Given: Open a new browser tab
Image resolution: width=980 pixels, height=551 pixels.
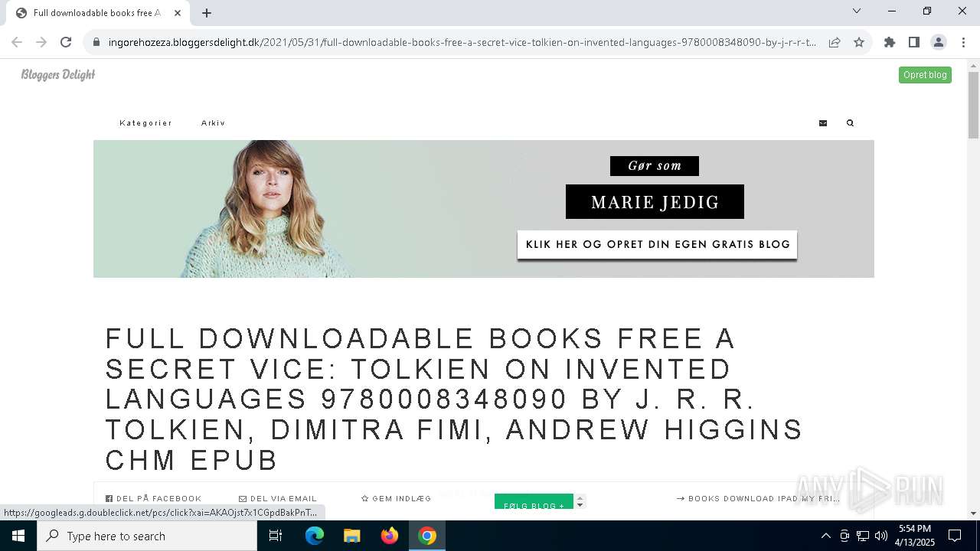Looking at the screenshot, I should pos(207,13).
